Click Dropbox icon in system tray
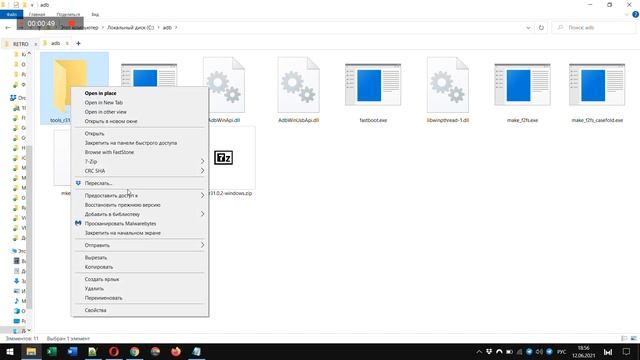Viewport: 640px width, 360px height. 489,352
